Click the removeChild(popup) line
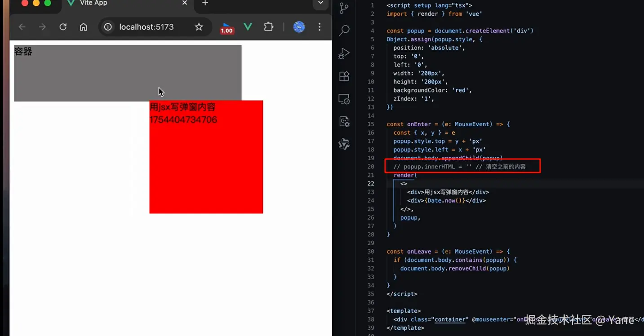The width and height of the screenshot is (644, 336). (454, 269)
